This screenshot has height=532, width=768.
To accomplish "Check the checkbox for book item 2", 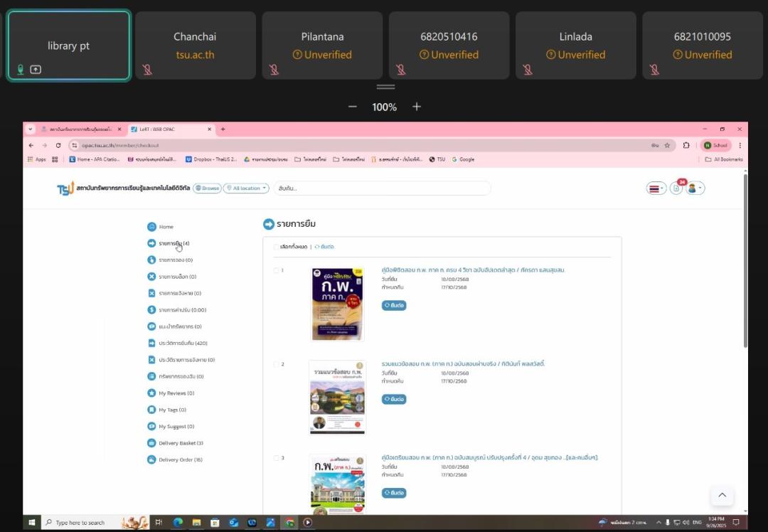I will [277, 364].
